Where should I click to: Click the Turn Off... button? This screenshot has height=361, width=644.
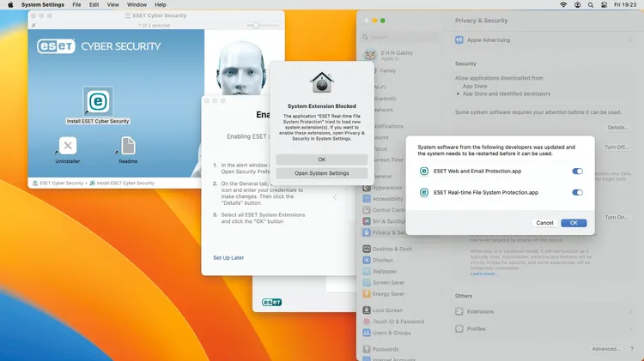click(x=616, y=147)
